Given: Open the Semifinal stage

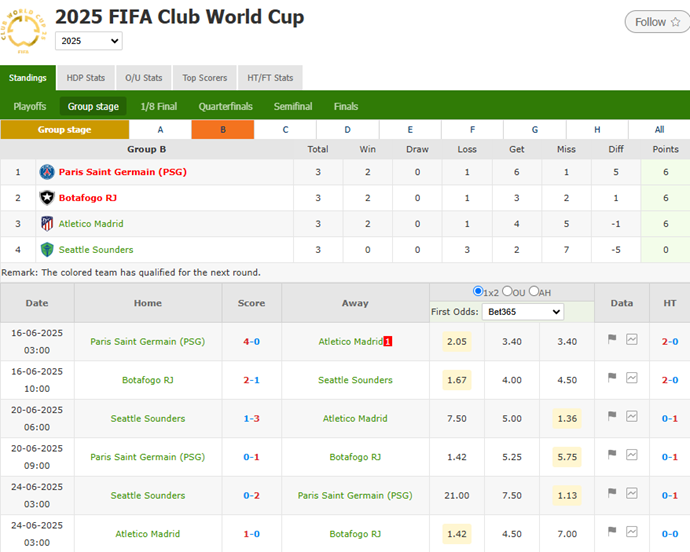Looking at the screenshot, I should (x=293, y=107).
